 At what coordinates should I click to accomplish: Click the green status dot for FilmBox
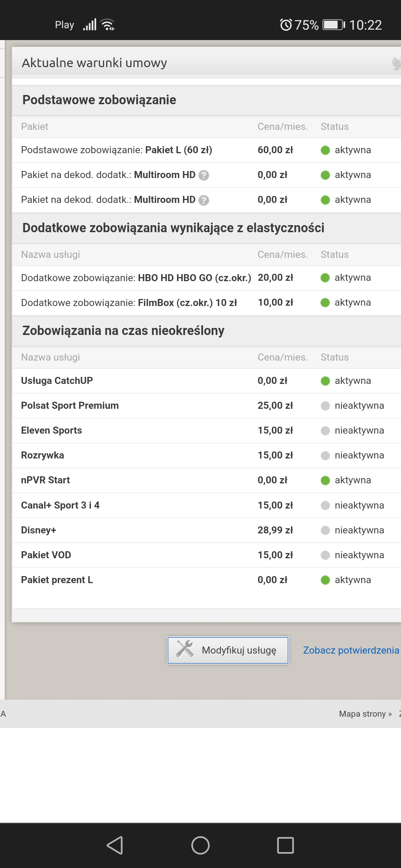click(325, 303)
